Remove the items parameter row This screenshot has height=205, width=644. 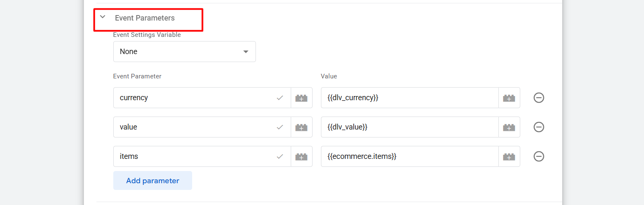(x=539, y=156)
